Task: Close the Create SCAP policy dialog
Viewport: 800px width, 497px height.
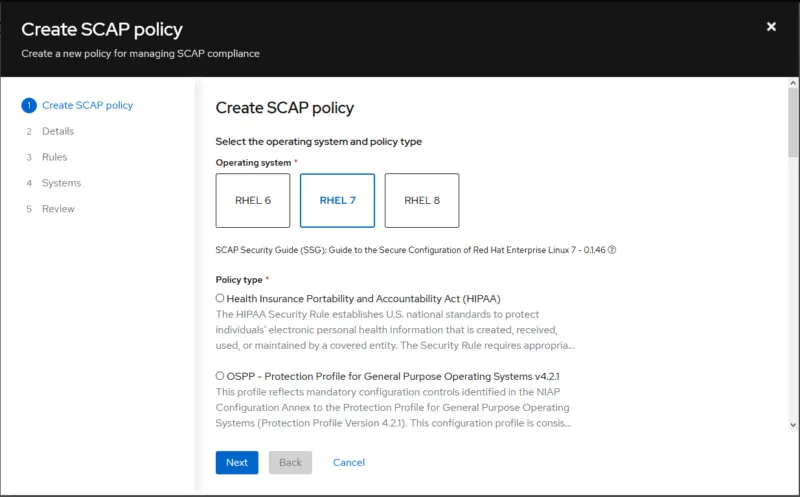Action: coord(771,27)
